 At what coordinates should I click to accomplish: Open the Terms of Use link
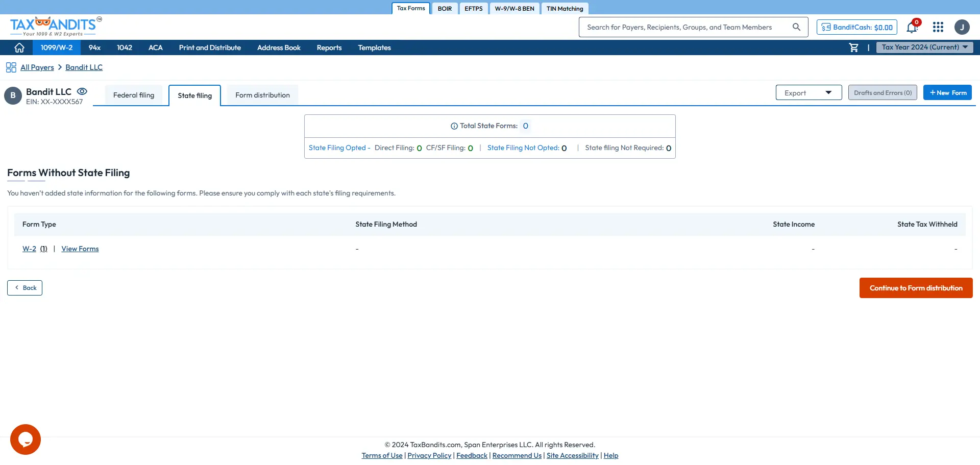(x=382, y=455)
